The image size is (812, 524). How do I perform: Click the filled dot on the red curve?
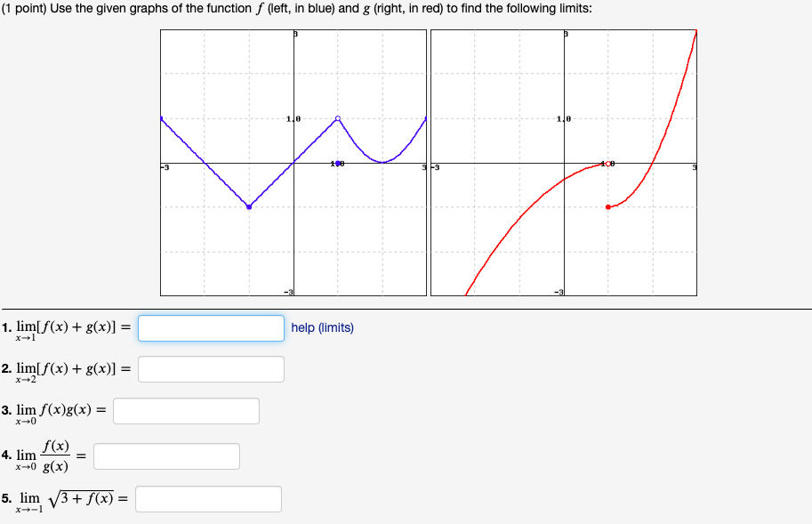(608, 207)
